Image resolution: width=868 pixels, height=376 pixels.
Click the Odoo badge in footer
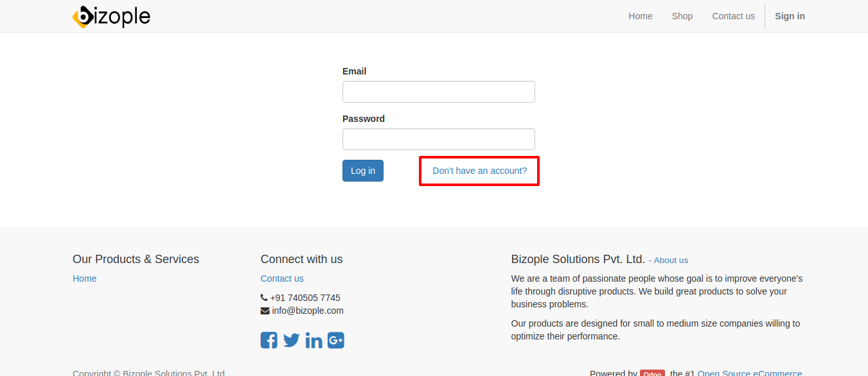pos(652,373)
